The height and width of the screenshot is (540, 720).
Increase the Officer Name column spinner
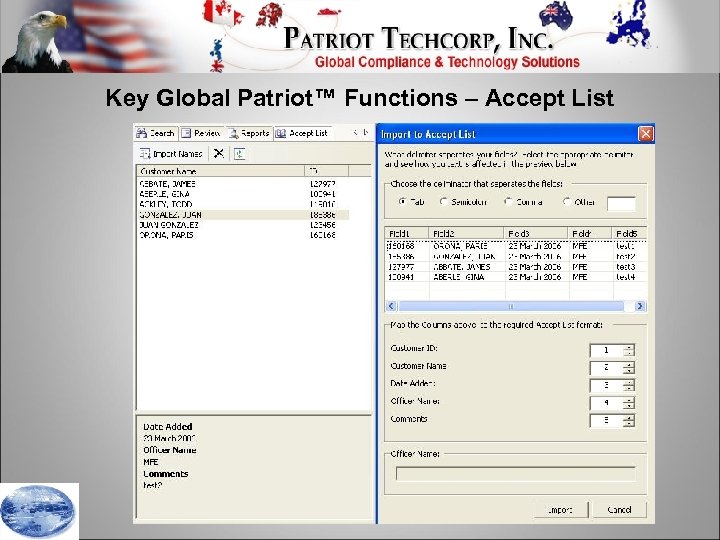pos(629,400)
